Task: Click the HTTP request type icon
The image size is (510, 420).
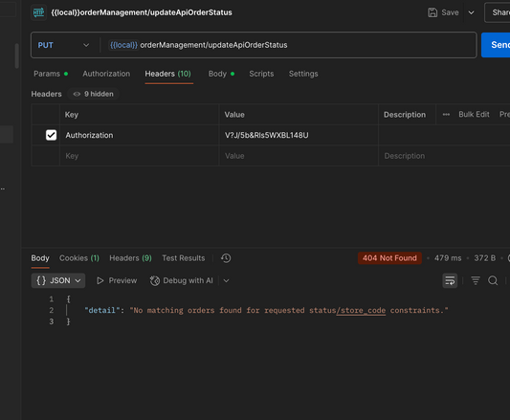Action: pos(38,12)
